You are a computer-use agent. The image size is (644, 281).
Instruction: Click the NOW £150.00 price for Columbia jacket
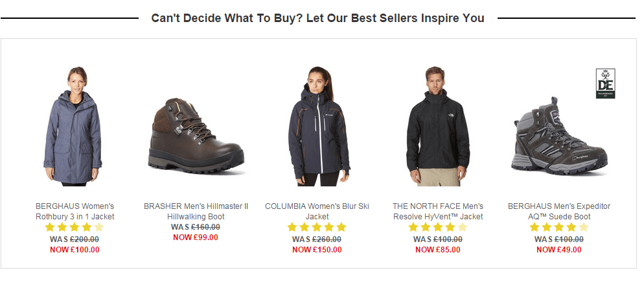[x=317, y=250]
